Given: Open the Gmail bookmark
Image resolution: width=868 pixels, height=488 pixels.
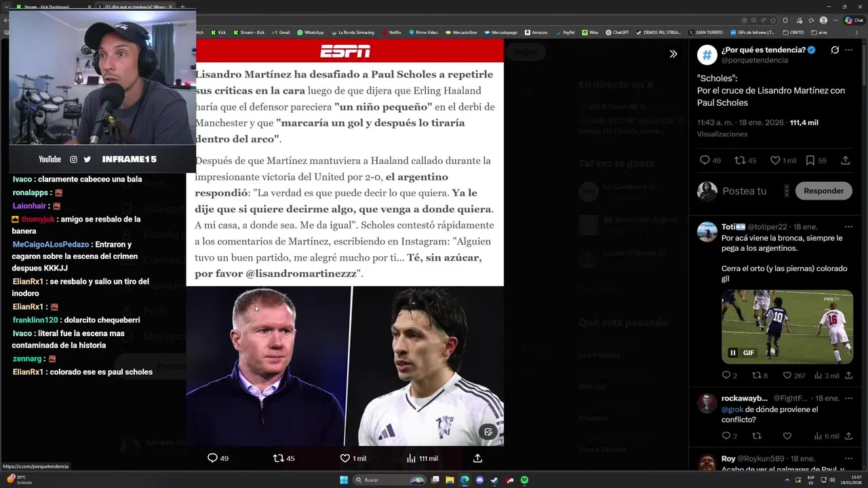Looking at the screenshot, I should pyautogui.click(x=280, y=32).
